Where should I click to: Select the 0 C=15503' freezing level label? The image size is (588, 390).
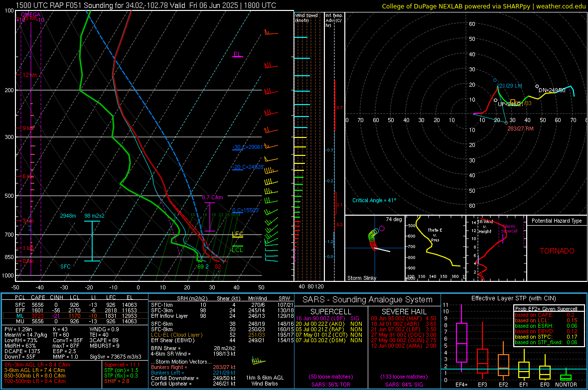coord(246,210)
